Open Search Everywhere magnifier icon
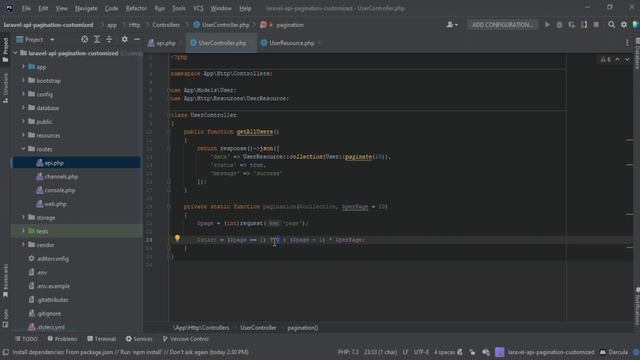Screen dimensions: 640x360 click(x=611, y=25)
